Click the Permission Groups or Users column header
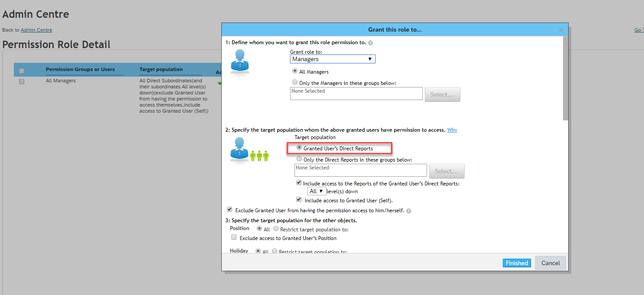Image resolution: width=644 pixels, height=295 pixels. (80, 69)
